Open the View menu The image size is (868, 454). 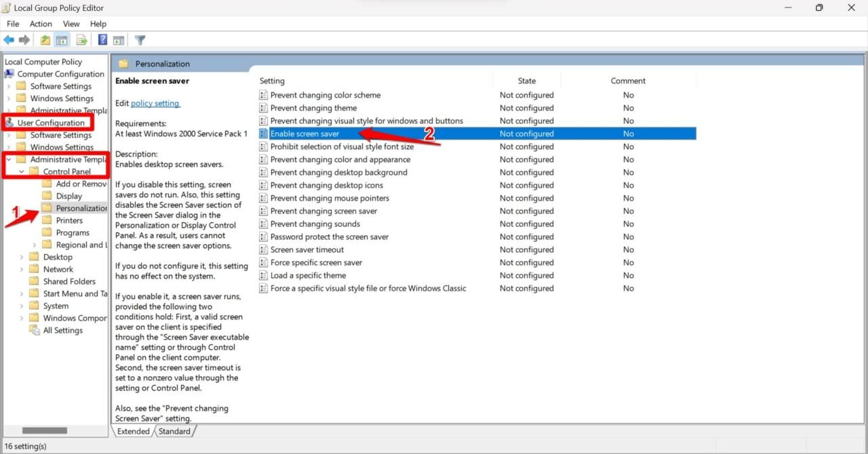point(71,23)
